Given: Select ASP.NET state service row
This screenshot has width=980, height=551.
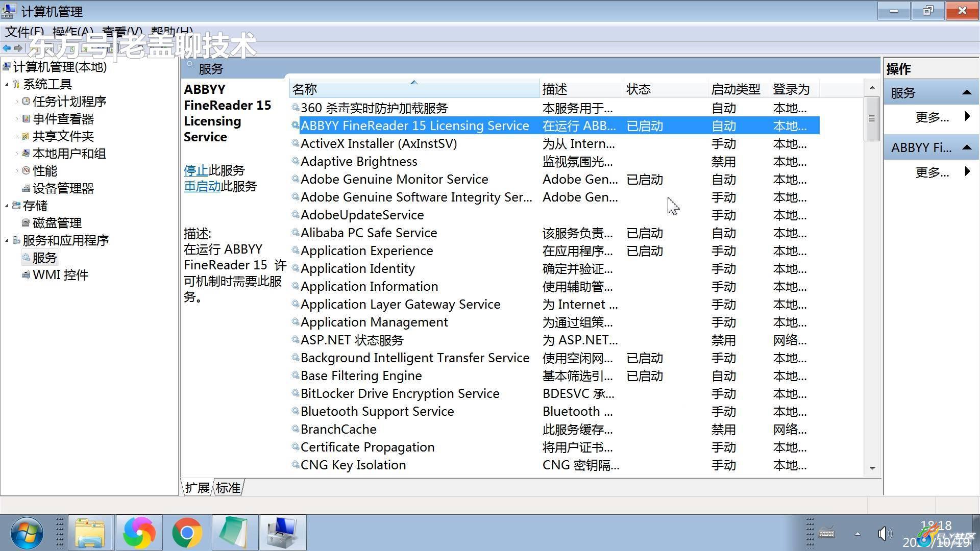Looking at the screenshot, I should [554, 340].
